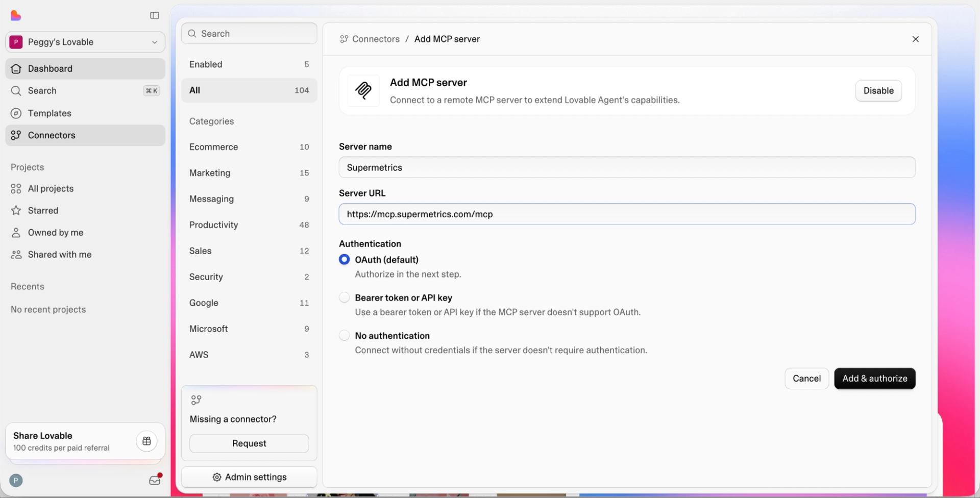The image size is (980, 498).
Task: Click the compass icon beside Templates
Action: click(16, 113)
